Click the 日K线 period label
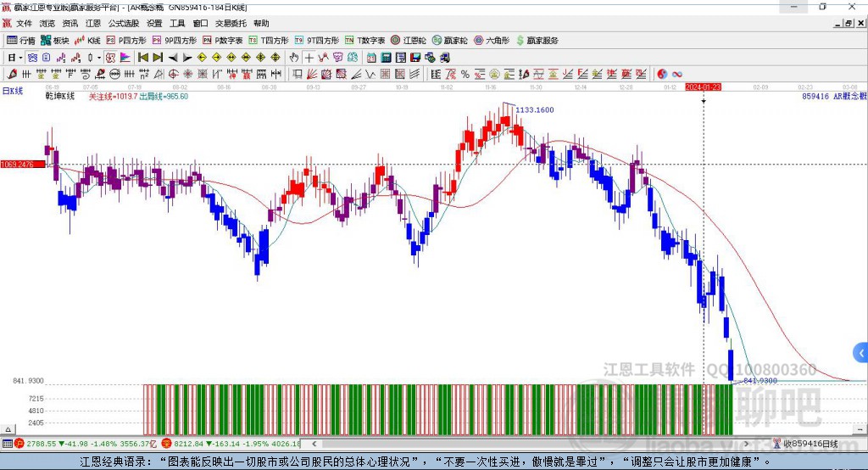The image size is (868, 470). 12,91
